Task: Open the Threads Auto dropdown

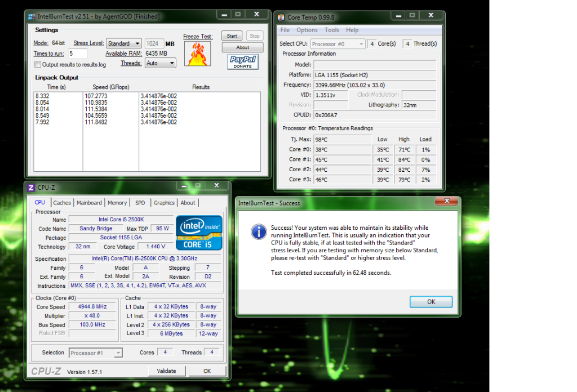Action: [x=161, y=63]
